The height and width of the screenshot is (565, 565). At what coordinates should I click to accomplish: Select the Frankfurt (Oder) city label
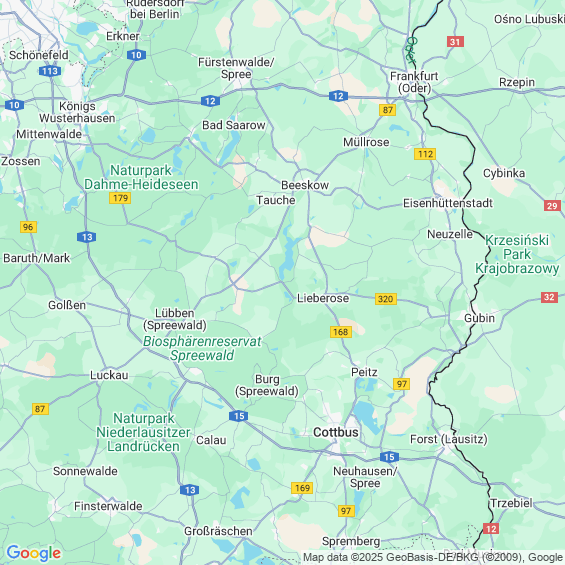pos(414,82)
